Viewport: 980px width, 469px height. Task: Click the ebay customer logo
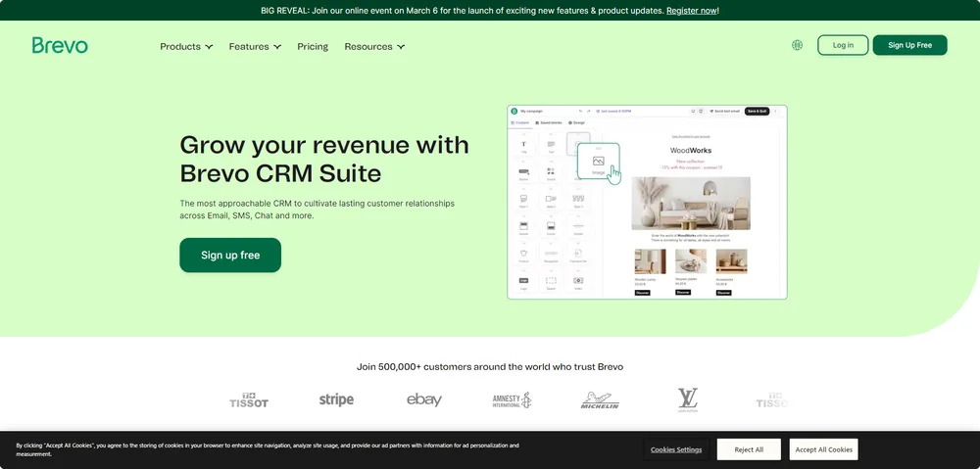click(424, 399)
